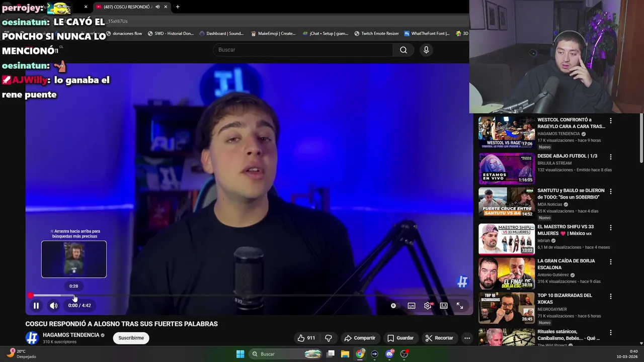Open SANTUTU y BAULO video thumbnail
This screenshot has height=362, width=644.
(x=507, y=202)
